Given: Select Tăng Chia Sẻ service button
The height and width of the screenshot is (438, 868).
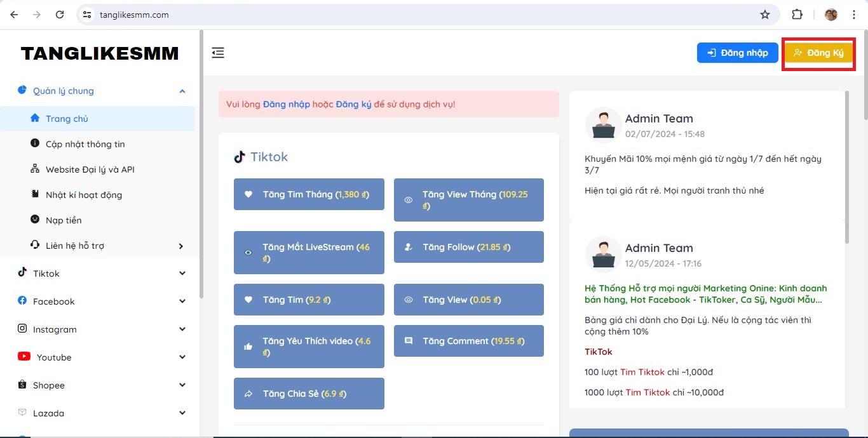Looking at the screenshot, I should point(309,394).
